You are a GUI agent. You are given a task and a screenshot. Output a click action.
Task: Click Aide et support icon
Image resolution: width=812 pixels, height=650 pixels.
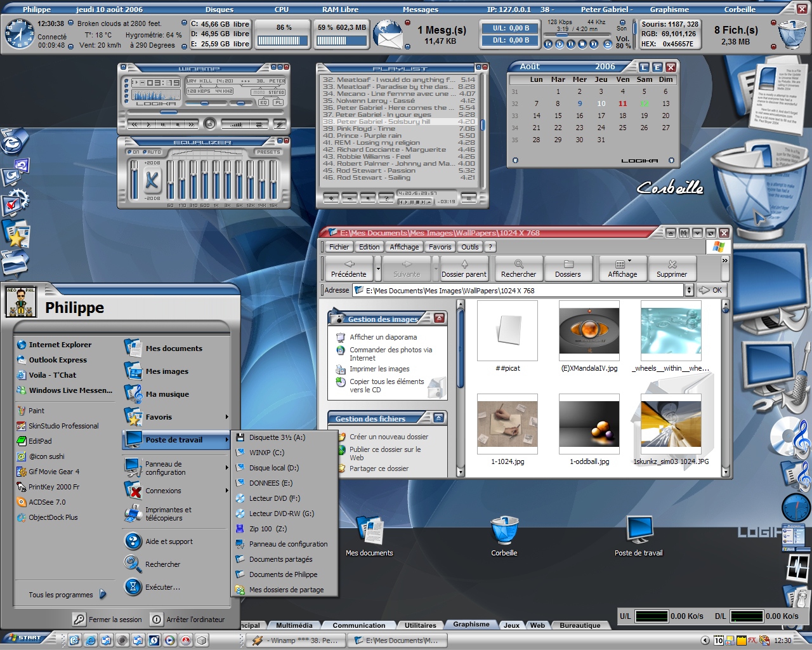pos(133,541)
